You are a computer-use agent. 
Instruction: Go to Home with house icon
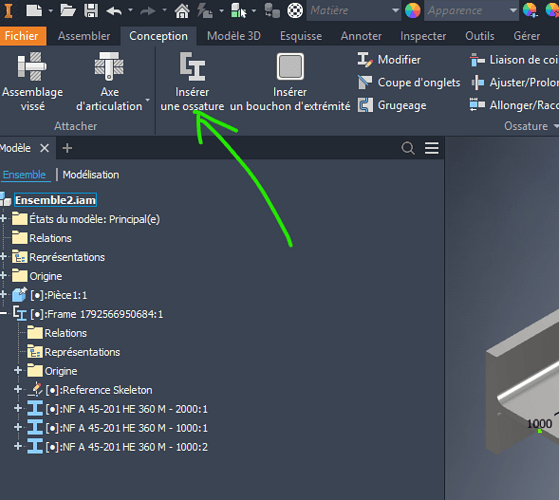pos(182,10)
